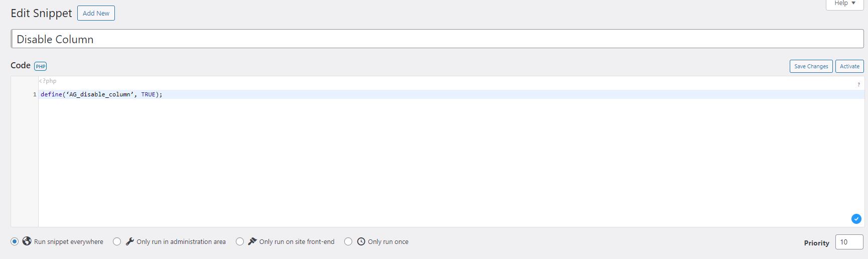The width and height of the screenshot is (868, 259).
Task: Select Only run in administration area option
Action: tap(117, 241)
